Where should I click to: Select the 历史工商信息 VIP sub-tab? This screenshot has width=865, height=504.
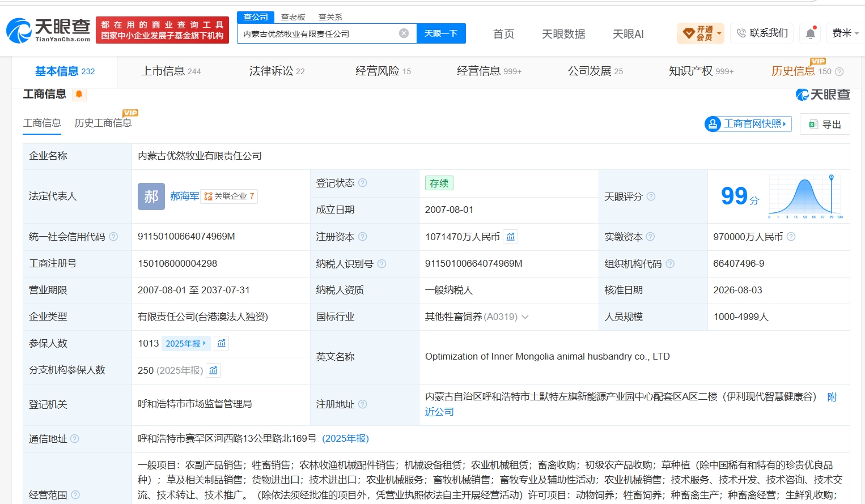(x=103, y=123)
